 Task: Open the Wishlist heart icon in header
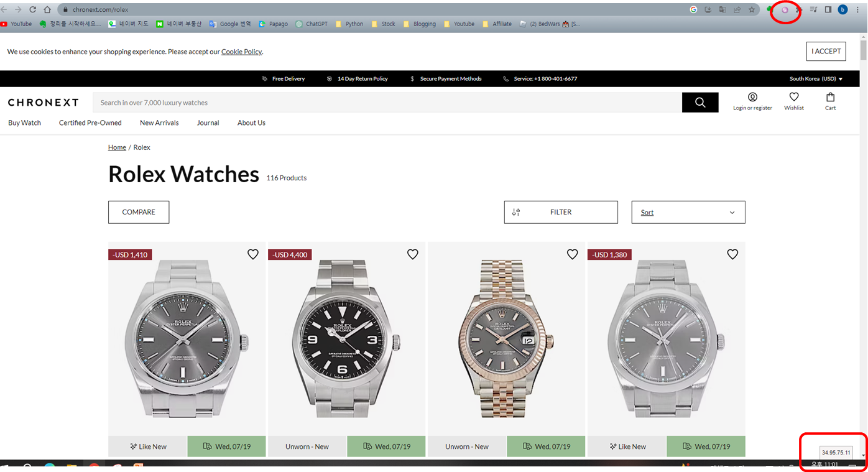pyautogui.click(x=794, y=101)
